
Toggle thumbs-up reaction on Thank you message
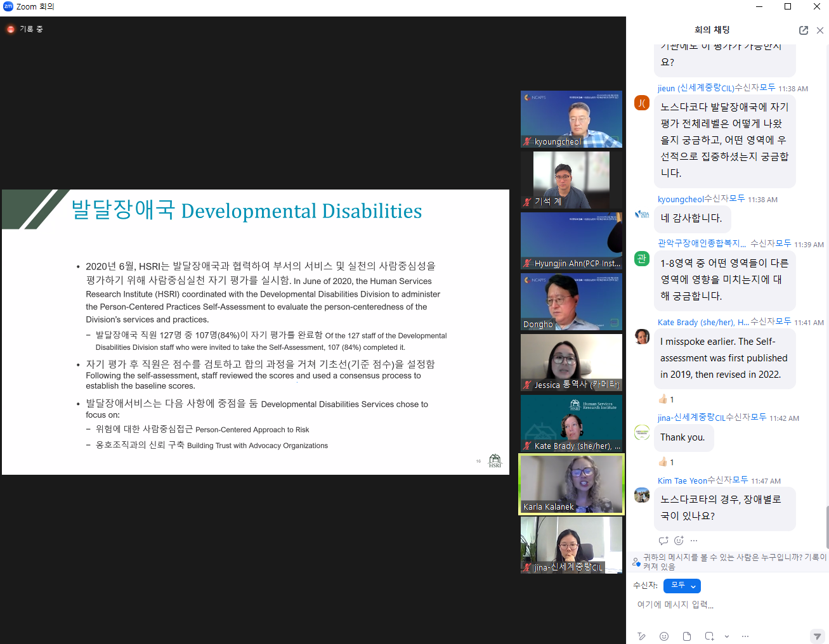pyautogui.click(x=666, y=462)
